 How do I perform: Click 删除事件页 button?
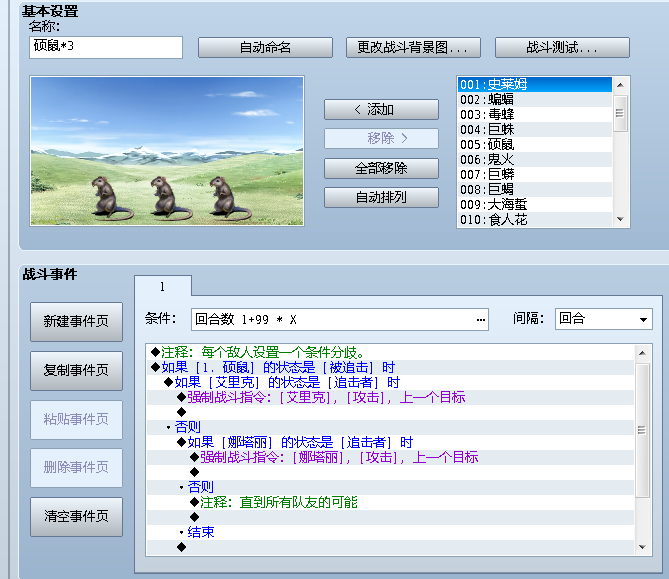coord(76,468)
